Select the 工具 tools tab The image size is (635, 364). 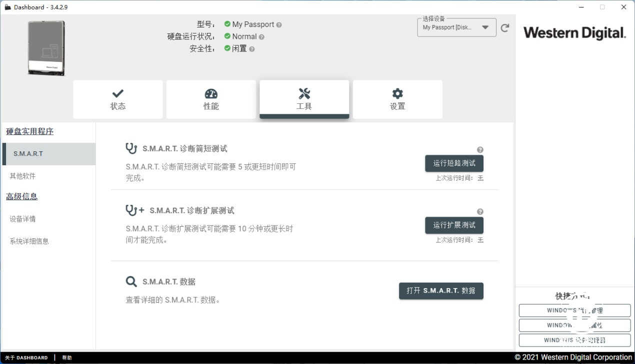point(304,99)
